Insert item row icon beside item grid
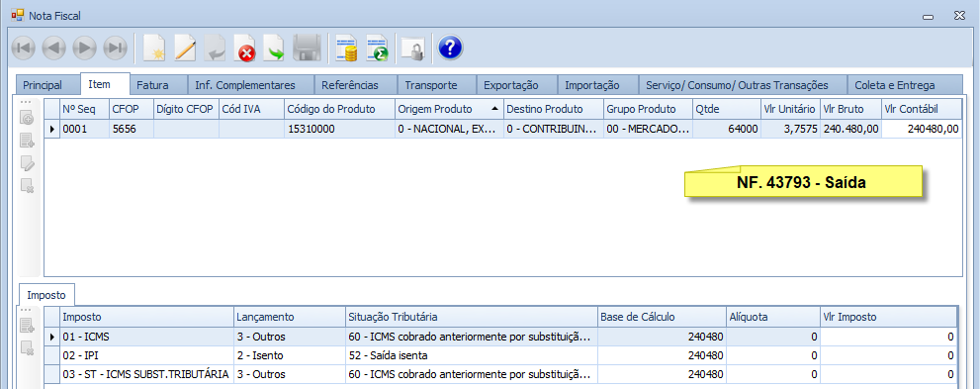Screen dimensions: 980x389 [x=27, y=141]
